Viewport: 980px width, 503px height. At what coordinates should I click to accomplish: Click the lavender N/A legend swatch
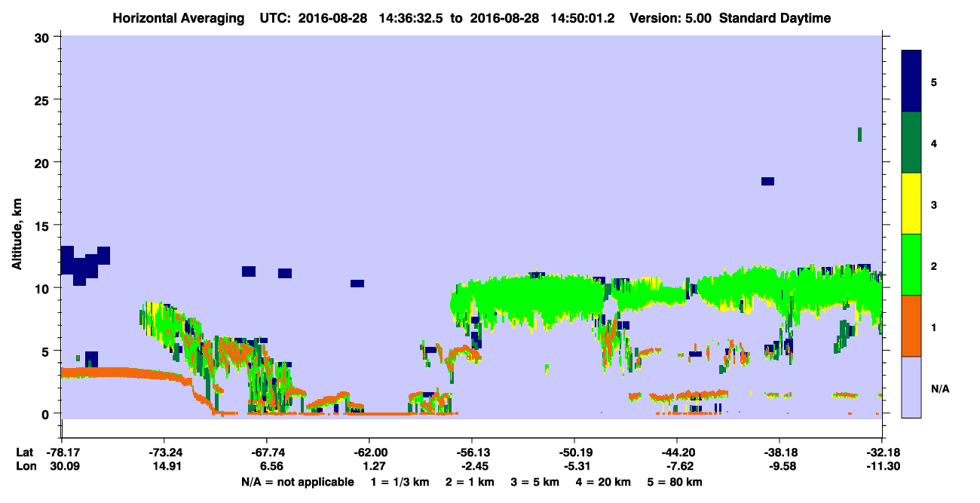coord(912,387)
